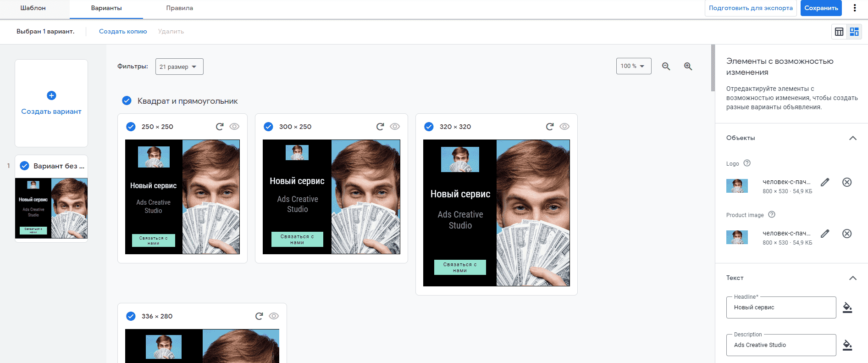The image size is (868, 363).
Task: Open the 21 размер filter dropdown
Action: (179, 67)
